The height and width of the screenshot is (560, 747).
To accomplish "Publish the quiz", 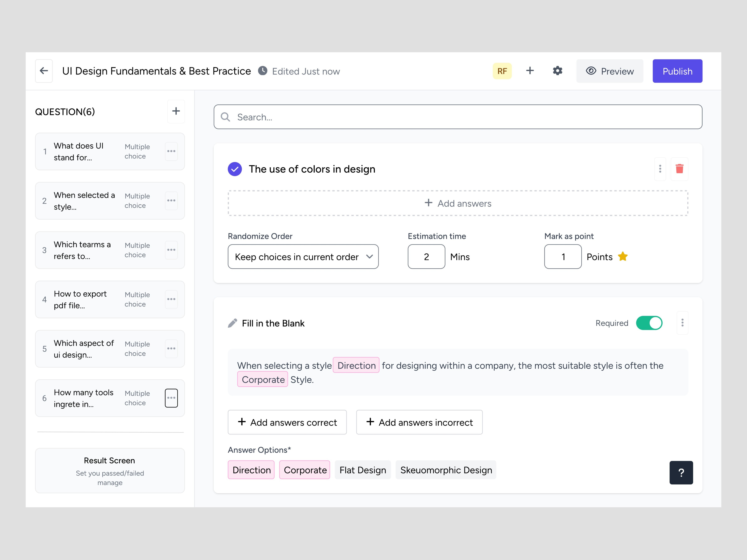I will [677, 71].
